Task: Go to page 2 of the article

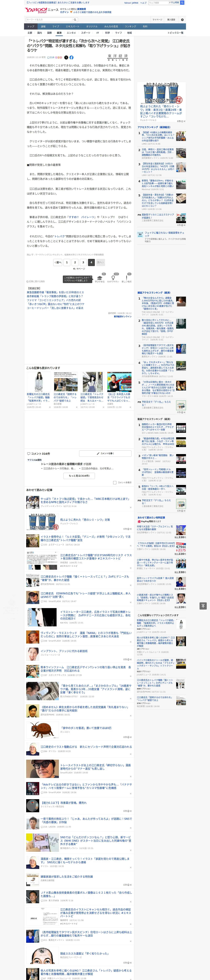Action: point(75,262)
